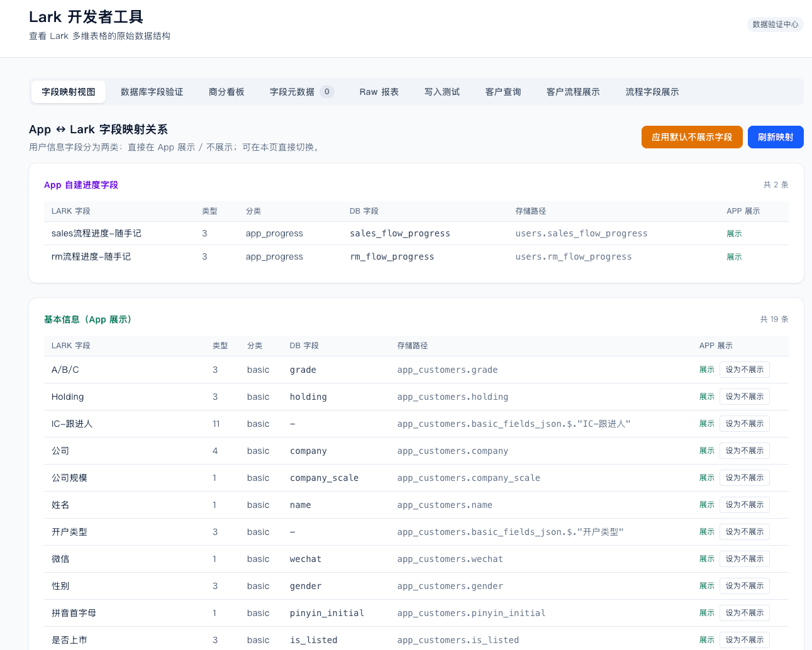Select the rm流程进度–随手记 field name
812x650 pixels.
click(x=91, y=256)
